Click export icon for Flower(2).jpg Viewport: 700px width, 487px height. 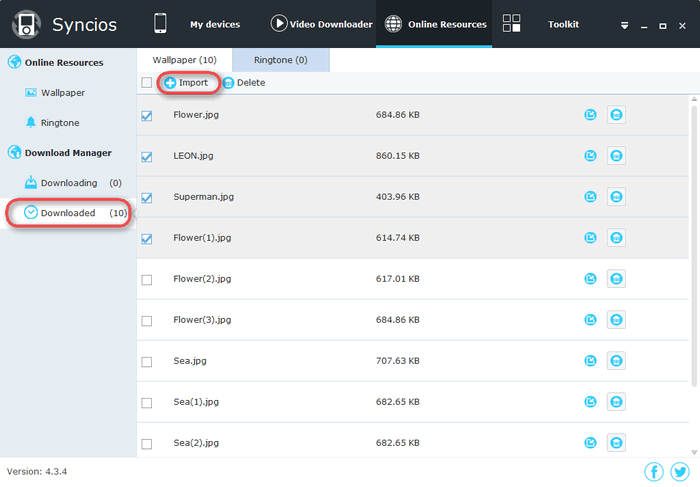[x=590, y=279]
